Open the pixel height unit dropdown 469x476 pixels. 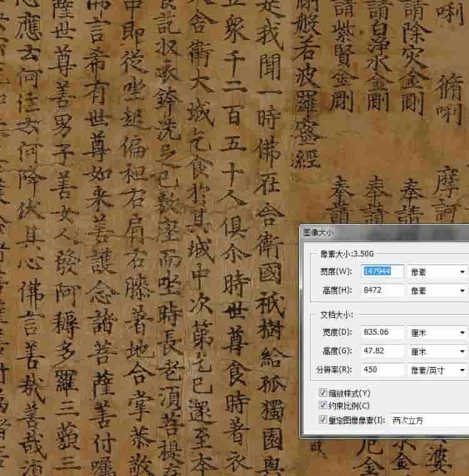(x=438, y=290)
